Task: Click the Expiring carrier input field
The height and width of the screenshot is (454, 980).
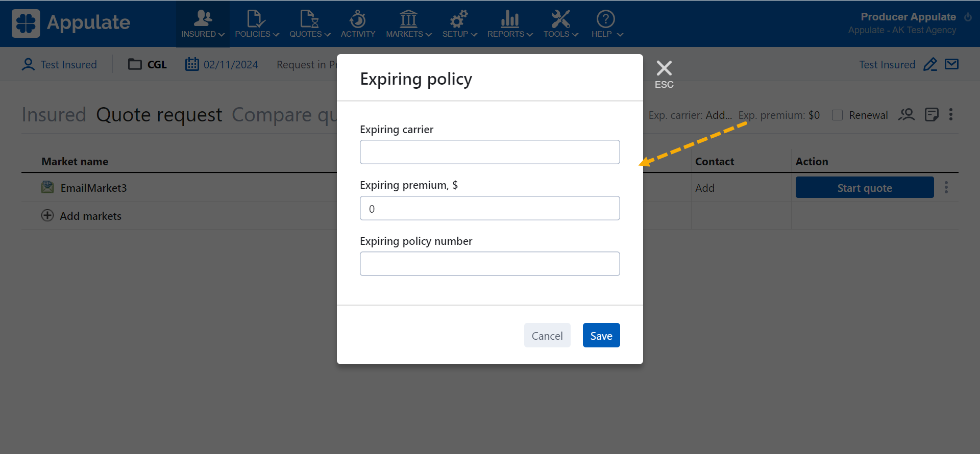Action: 489,152
